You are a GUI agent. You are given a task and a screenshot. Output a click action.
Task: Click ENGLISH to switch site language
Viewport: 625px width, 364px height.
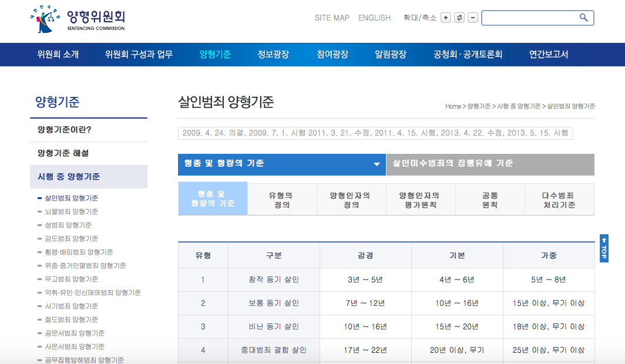(374, 18)
